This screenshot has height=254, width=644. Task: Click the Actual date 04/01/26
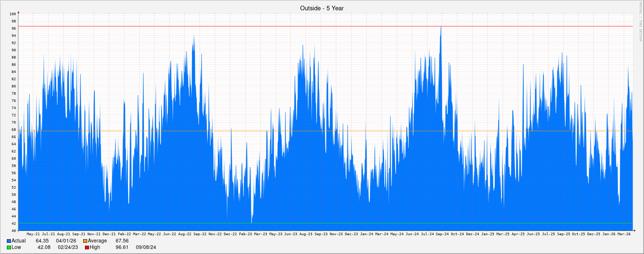click(x=66, y=241)
